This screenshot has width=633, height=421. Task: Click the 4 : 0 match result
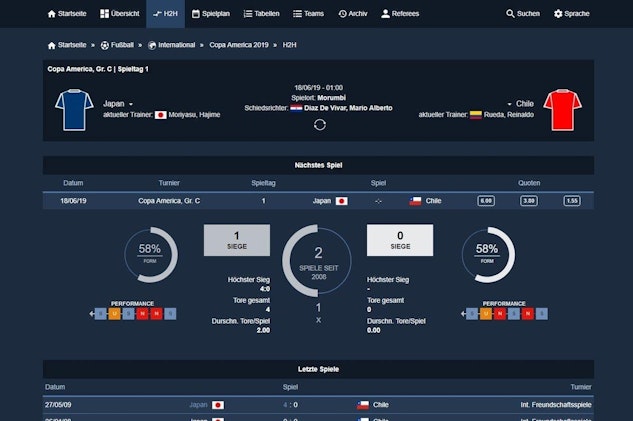(290, 404)
